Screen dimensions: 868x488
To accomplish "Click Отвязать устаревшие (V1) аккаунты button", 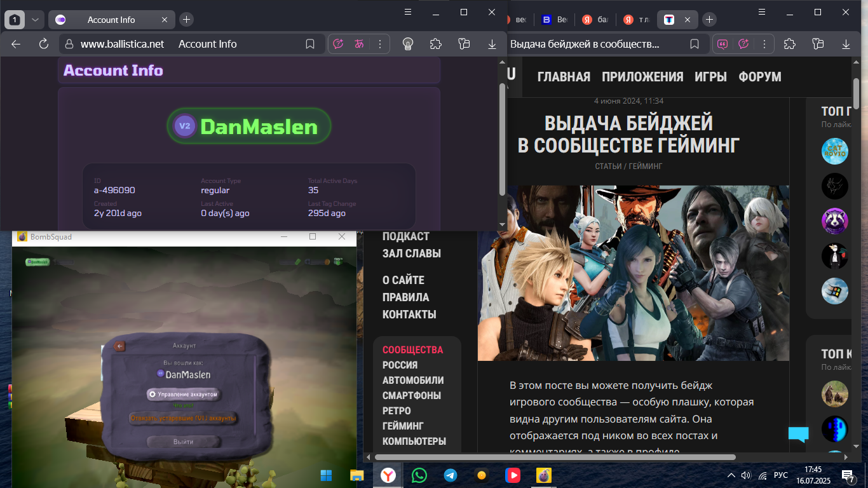I will pos(183,418).
